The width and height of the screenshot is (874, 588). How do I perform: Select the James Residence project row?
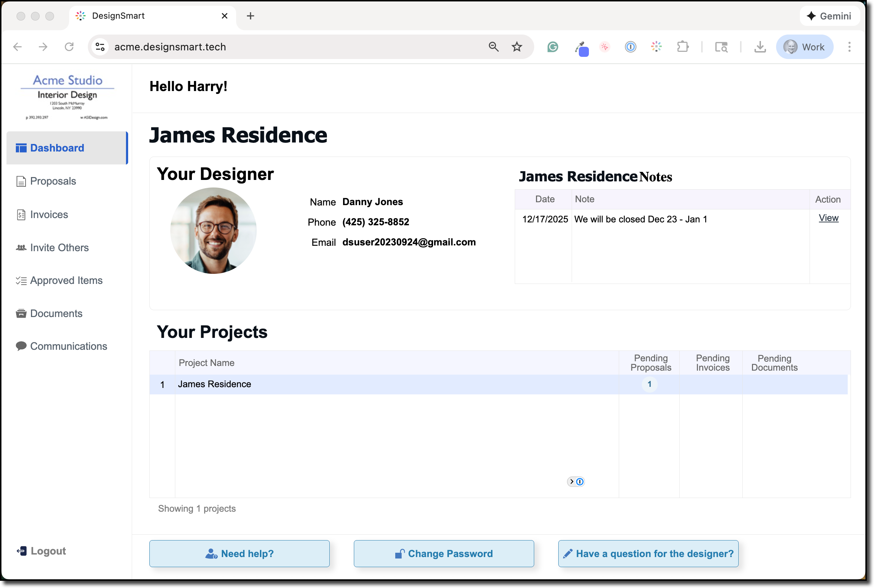point(215,384)
